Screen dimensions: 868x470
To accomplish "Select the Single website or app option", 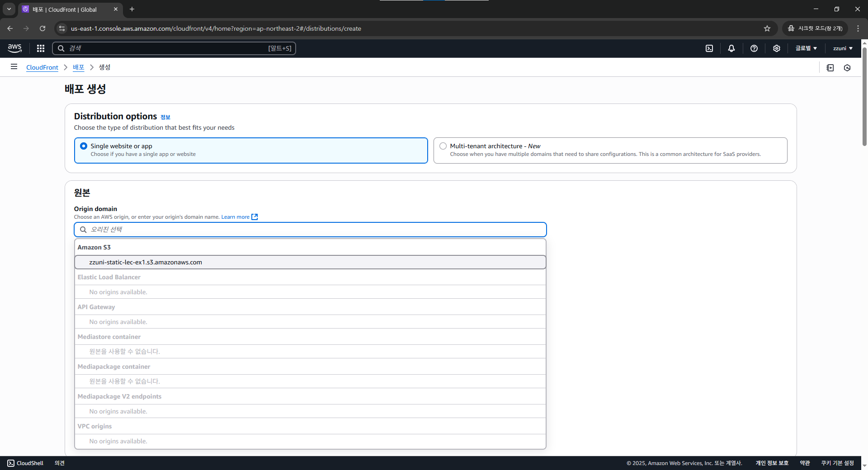I will [251, 150].
